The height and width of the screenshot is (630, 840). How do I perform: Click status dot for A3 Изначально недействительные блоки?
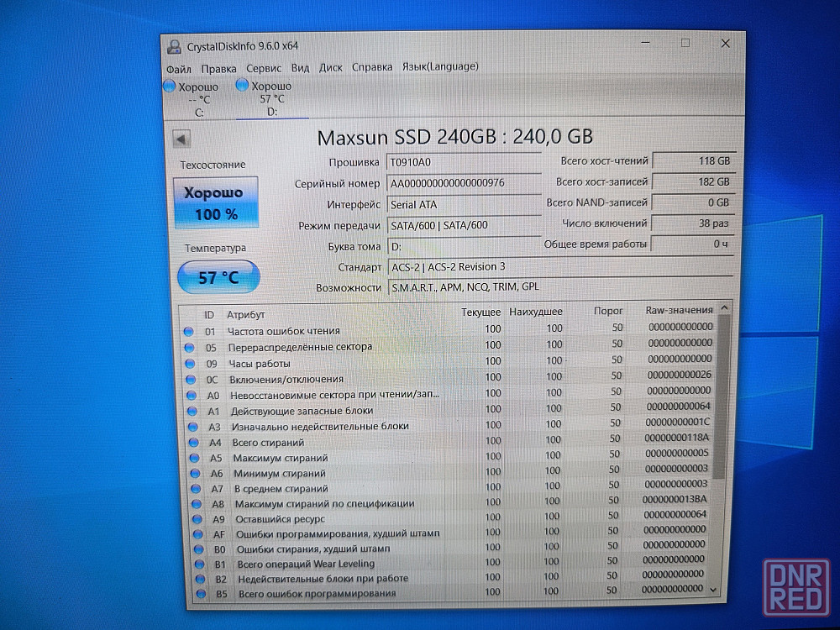point(193,428)
